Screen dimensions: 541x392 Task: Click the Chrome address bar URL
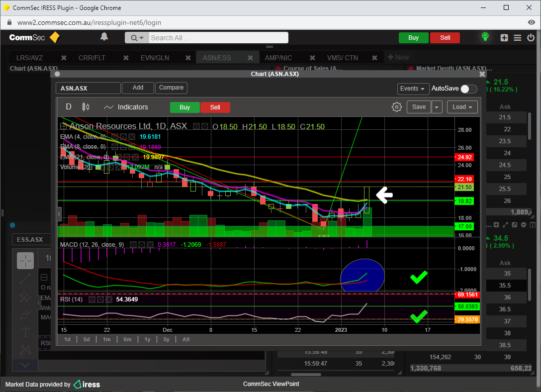[x=90, y=22]
